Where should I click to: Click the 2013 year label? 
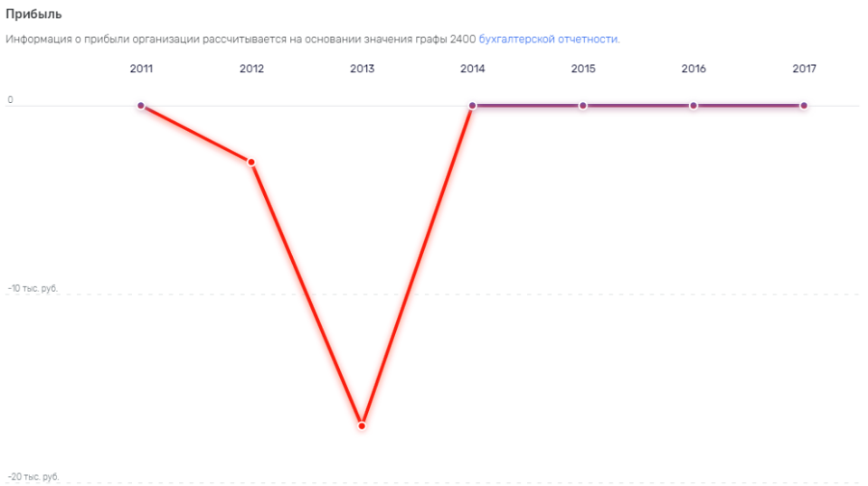click(x=362, y=69)
